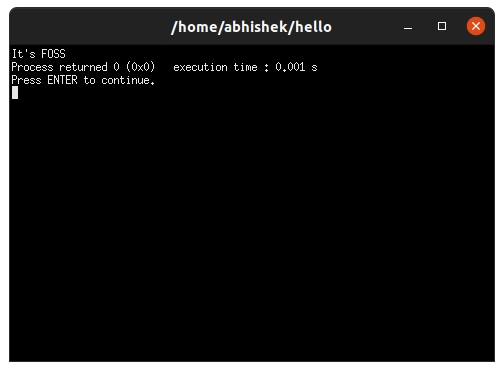Click the word "FOSS" in the program output
Screen dimensions: 504x371
tap(53, 54)
